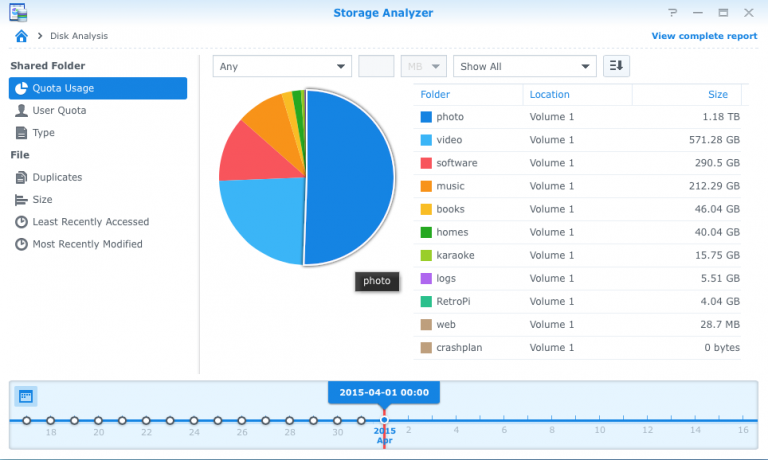Screen dimensions: 768x460
Task: Click the Duplicates files icon
Action: [21, 177]
